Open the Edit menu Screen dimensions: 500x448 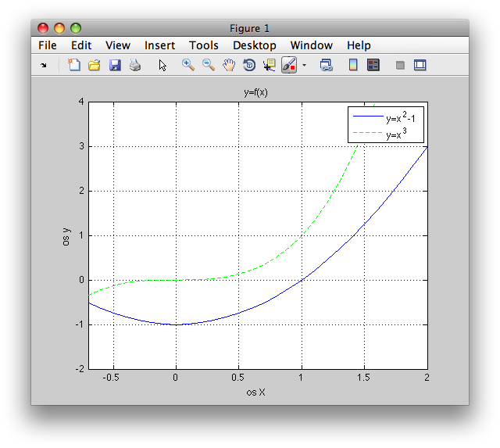pyautogui.click(x=81, y=45)
